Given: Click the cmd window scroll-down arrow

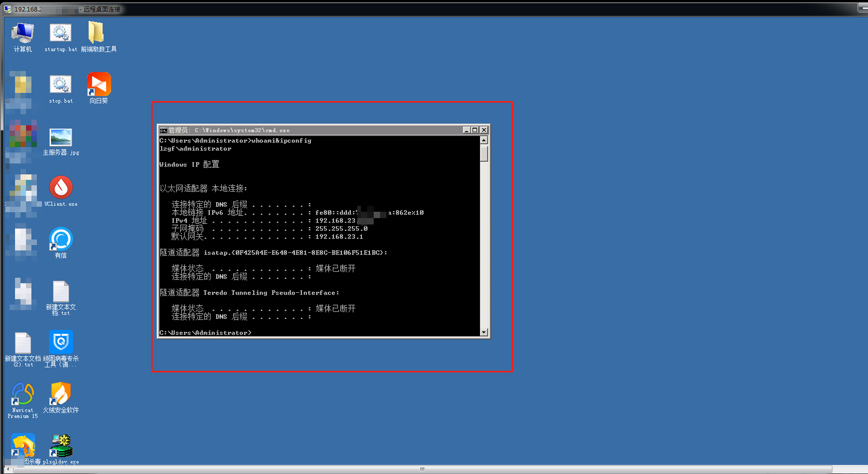Looking at the screenshot, I should click(x=484, y=332).
